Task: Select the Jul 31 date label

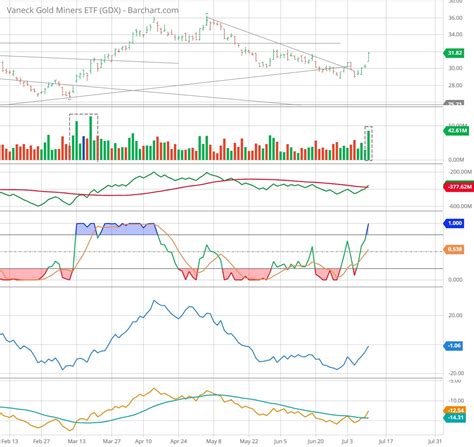Action: [x=435, y=441]
